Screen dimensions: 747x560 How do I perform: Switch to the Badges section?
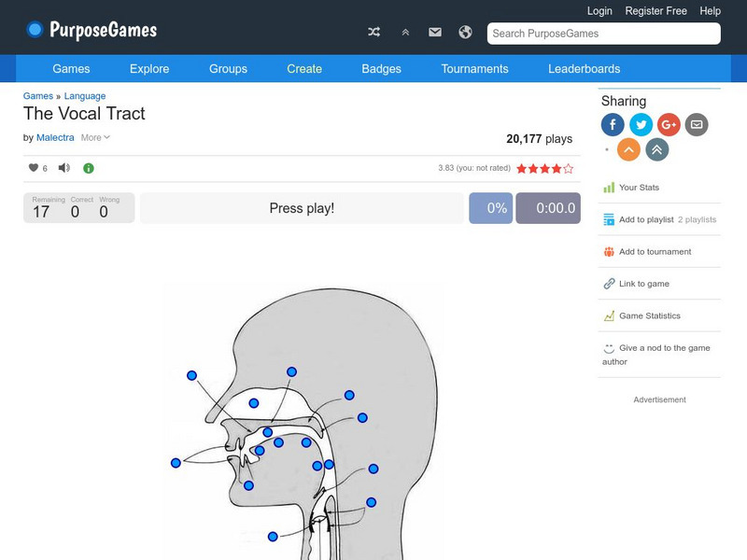(380, 68)
